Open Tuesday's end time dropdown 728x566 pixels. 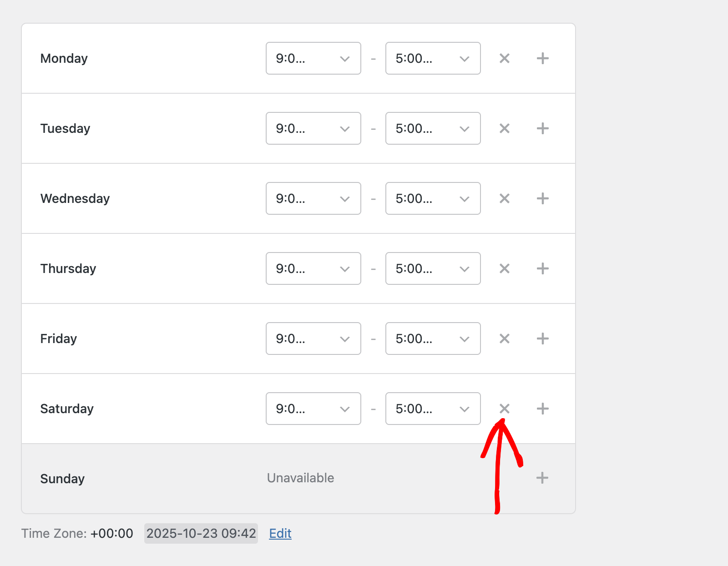point(433,128)
